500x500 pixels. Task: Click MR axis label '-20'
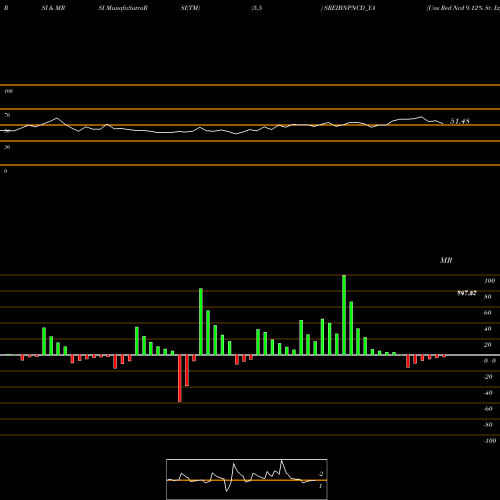click(488, 377)
